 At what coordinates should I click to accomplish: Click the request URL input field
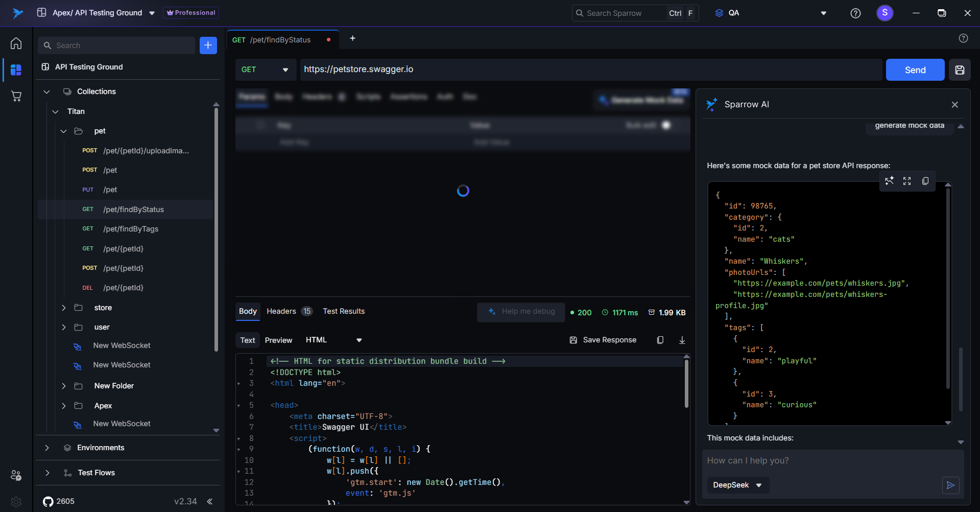coord(590,69)
